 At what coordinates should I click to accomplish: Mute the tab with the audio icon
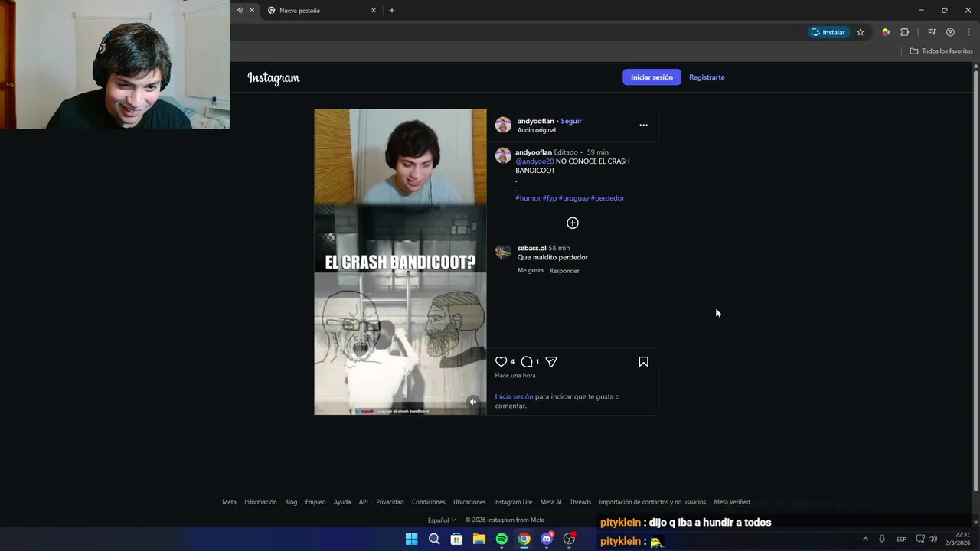coord(240,10)
